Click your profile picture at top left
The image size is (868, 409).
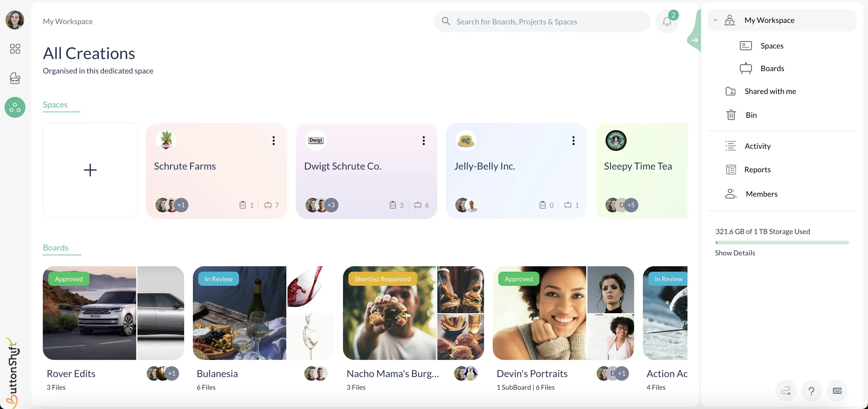coord(14,20)
